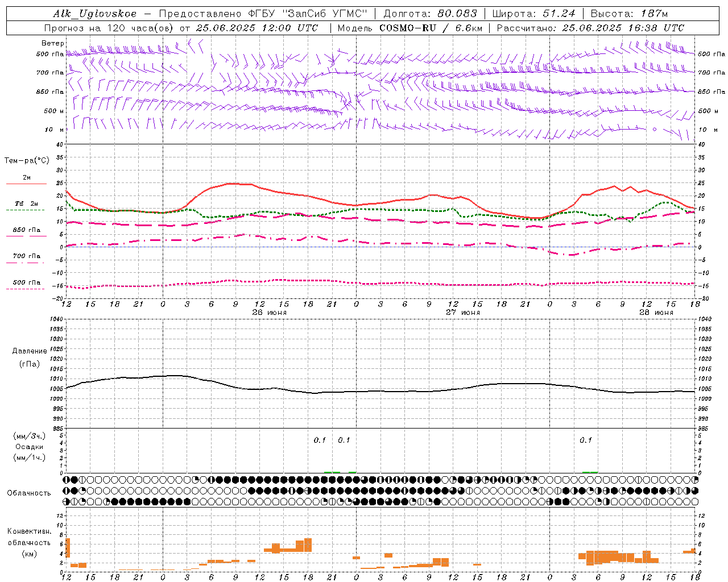This screenshot has width=728, height=582.
Task: Click the Облачность cloud cover label
Action: [x=29, y=493]
